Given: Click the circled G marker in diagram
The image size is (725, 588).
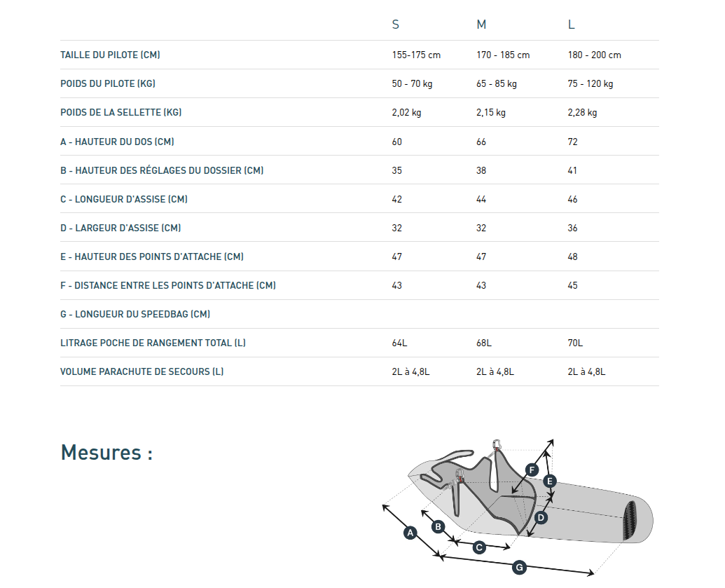Looking at the screenshot, I should pyautogui.click(x=519, y=568).
